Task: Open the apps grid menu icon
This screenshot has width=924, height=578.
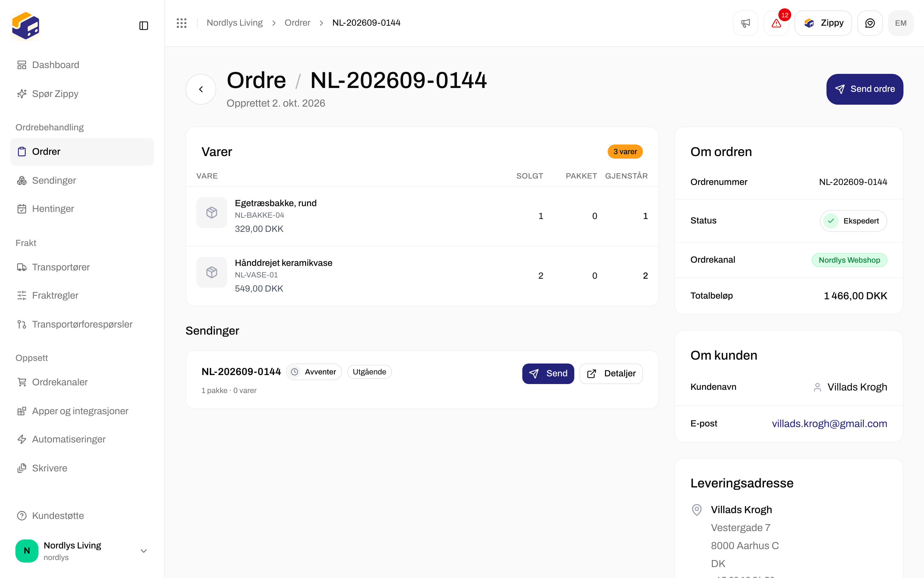Action: tap(182, 23)
